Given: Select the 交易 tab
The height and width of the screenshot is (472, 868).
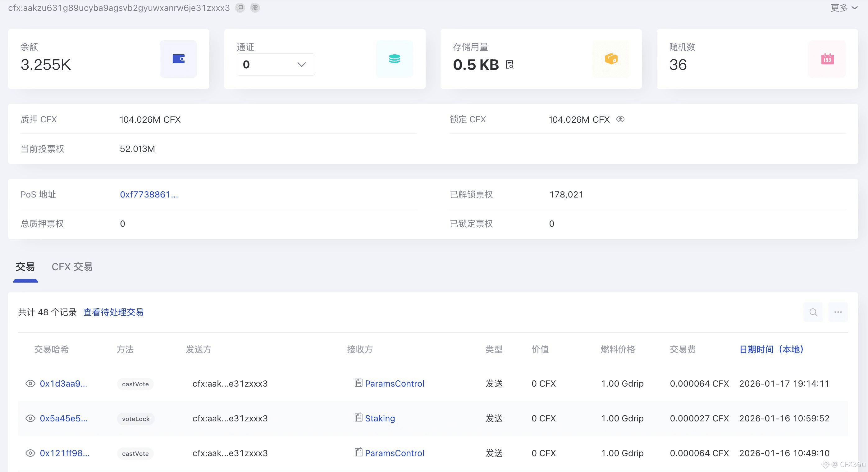Looking at the screenshot, I should point(25,267).
